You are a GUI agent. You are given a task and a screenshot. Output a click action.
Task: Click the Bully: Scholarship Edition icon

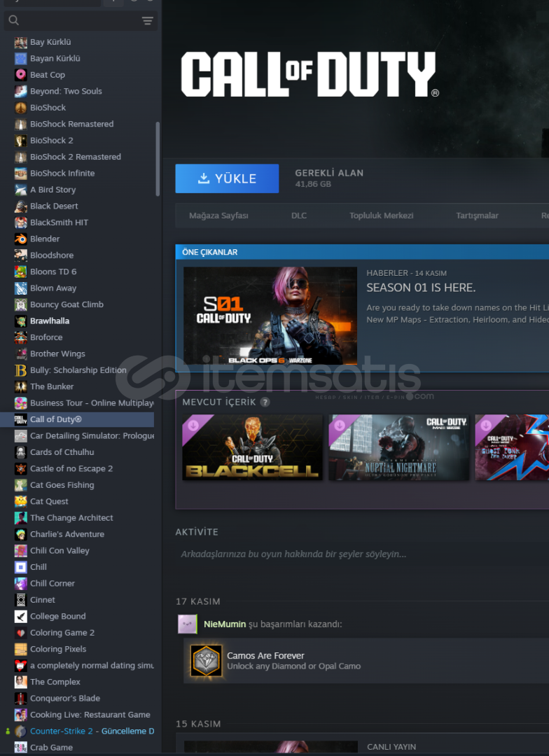point(21,370)
